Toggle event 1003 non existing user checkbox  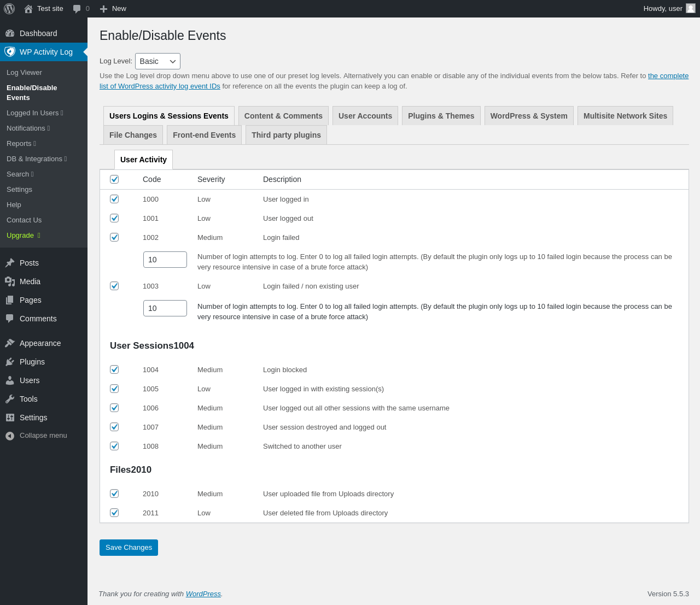pyautogui.click(x=114, y=286)
